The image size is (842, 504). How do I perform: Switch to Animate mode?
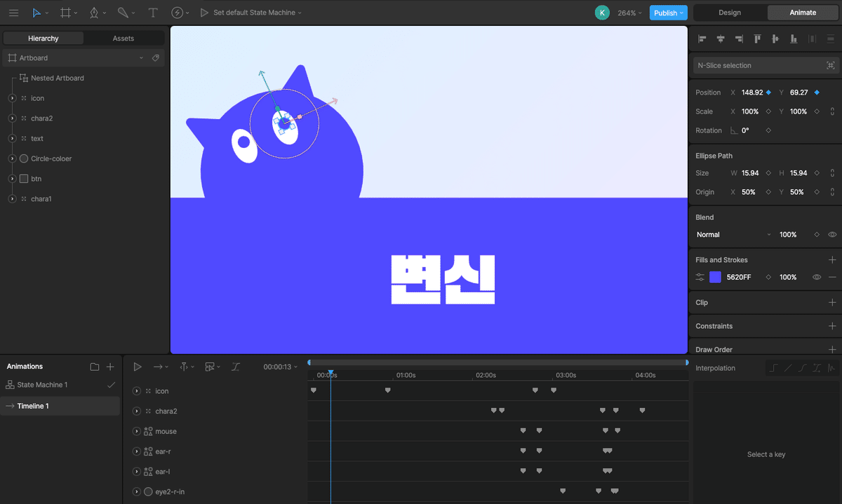(x=803, y=13)
